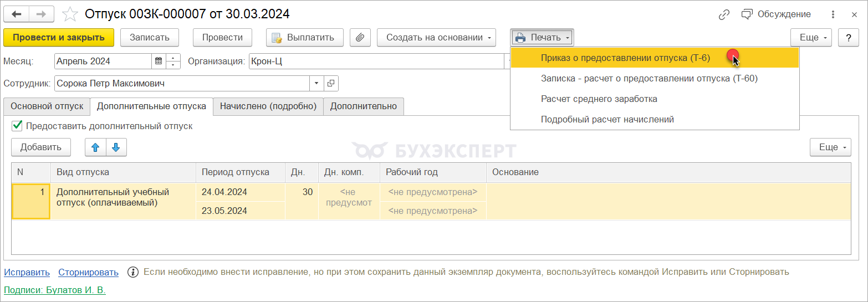Open calendar picker for month field

pyautogui.click(x=159, y=61)
